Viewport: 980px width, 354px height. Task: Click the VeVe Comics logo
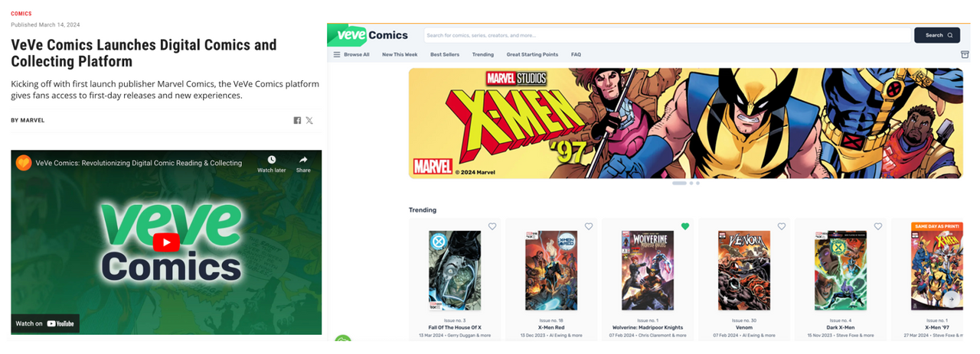point(370,35)
